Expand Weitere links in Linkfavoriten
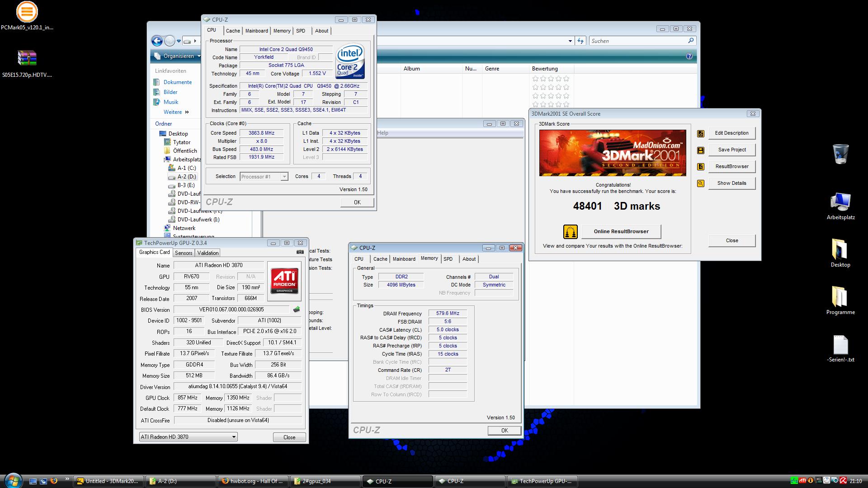This screenshot has height=488, width=868. click(x=176, y=112)
